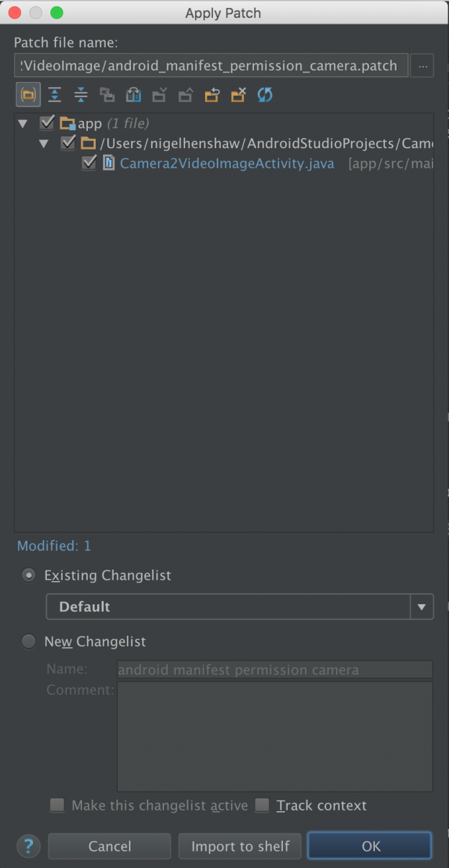Click the blue refresh arrows icon
Viewport: 449px width, 868px height.
tap(265, 94)
